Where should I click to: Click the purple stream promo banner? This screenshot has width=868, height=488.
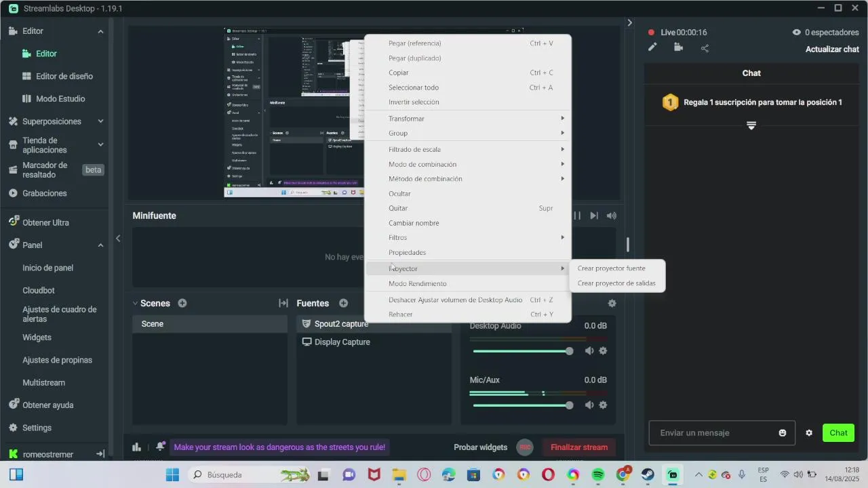point(279,447)
